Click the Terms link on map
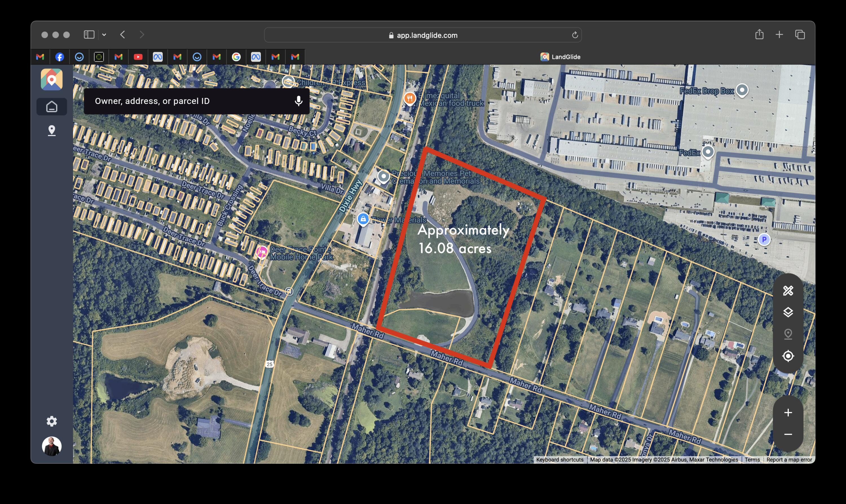 [752, 459]
